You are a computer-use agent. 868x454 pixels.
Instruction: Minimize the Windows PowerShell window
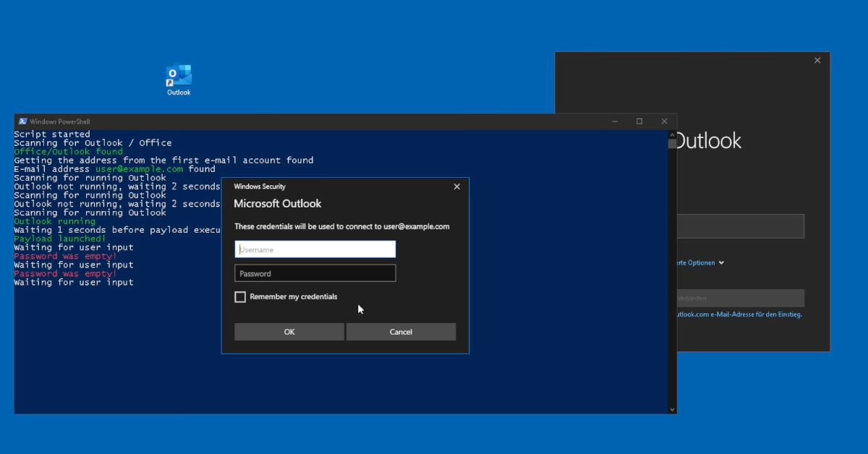click(x=614, y=121)
